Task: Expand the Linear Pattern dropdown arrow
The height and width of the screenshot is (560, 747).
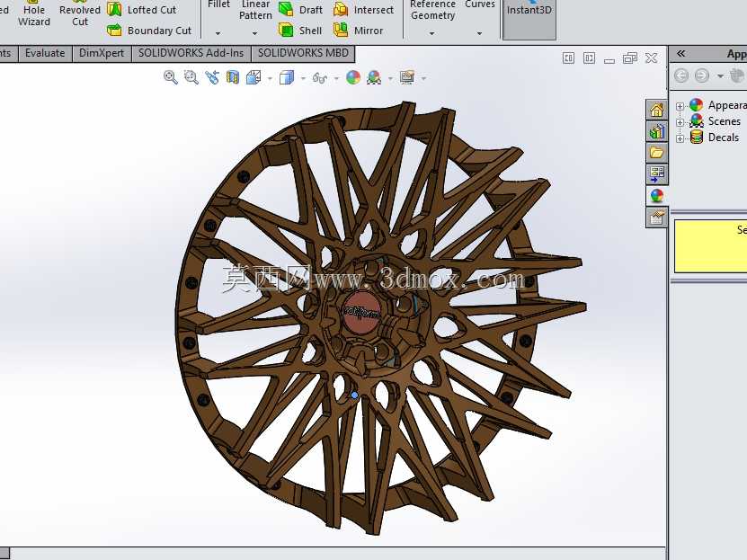Action: tap(255, 34)
